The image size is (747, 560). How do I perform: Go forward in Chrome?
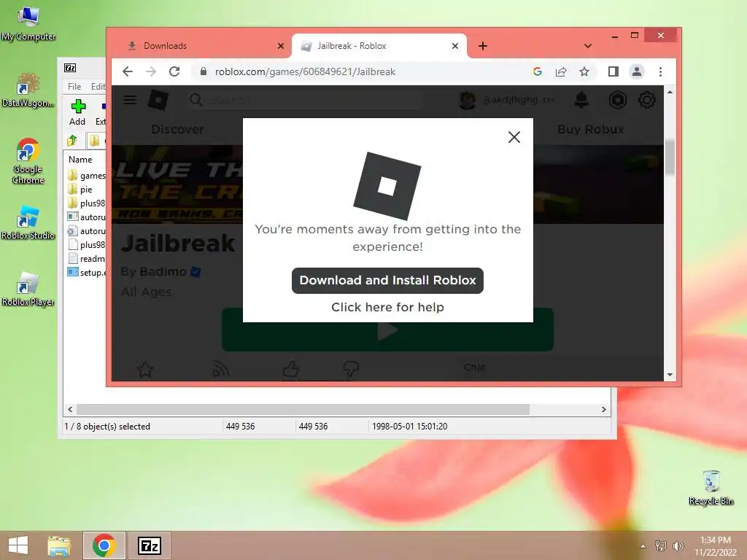(x=150, y=71)
